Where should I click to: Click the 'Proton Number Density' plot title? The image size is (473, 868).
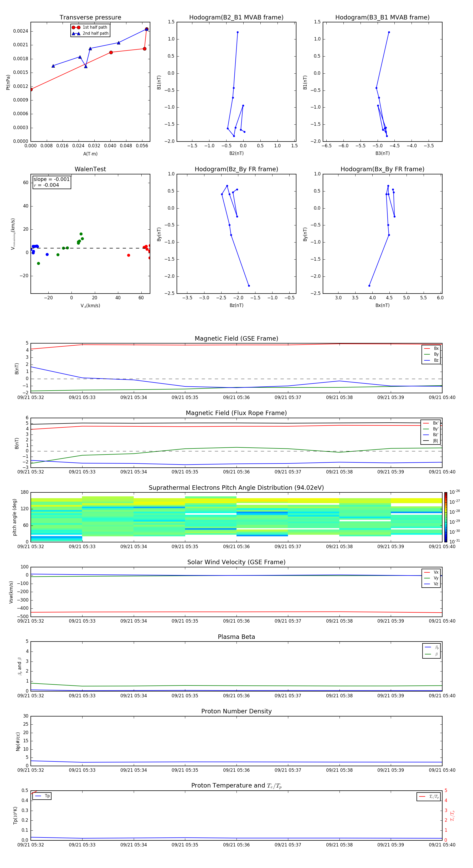pyautogui.click(x=236, y=711)
